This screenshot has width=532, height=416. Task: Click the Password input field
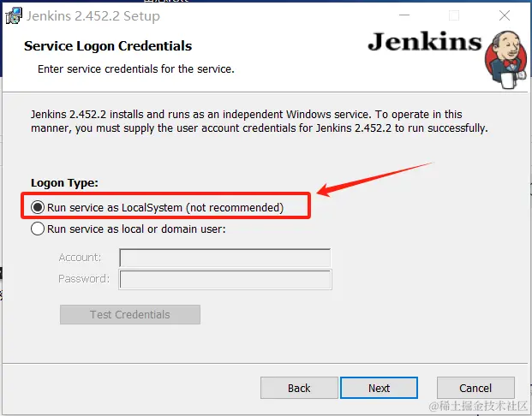[225, 280]
